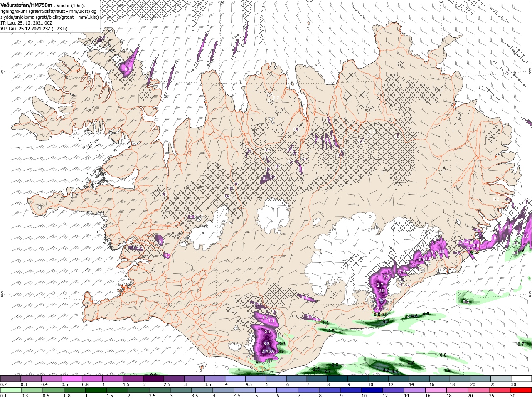Click the 15W longitude label
The width and height of the screenshot is (532, 399).
click(x=440, y=2)
